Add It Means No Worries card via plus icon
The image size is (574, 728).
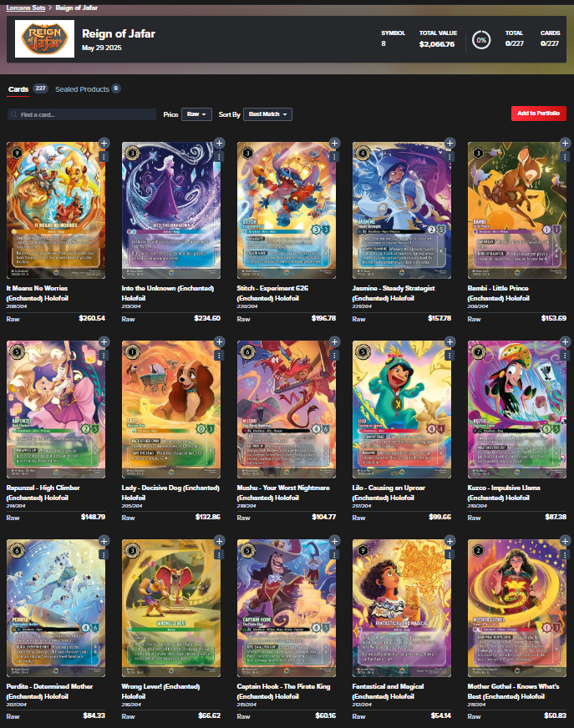click(x=104, y=143)
